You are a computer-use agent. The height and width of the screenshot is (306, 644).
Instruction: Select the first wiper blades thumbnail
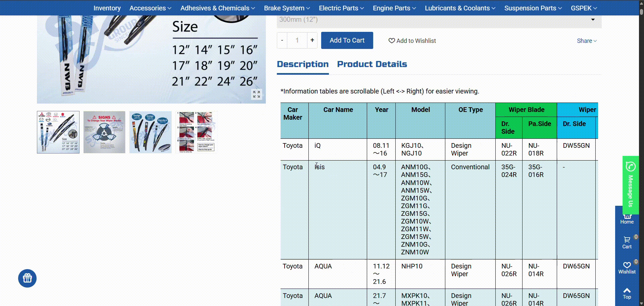coord(58,132)
